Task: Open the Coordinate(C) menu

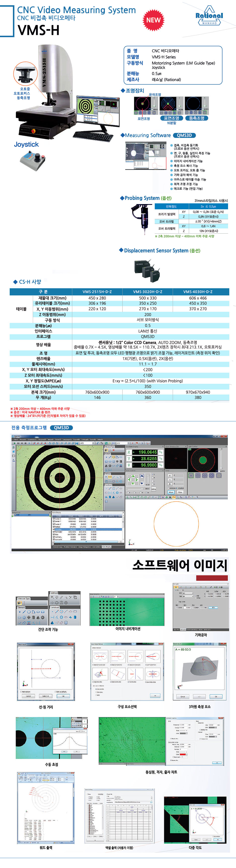Action: (x=32, y=439)
